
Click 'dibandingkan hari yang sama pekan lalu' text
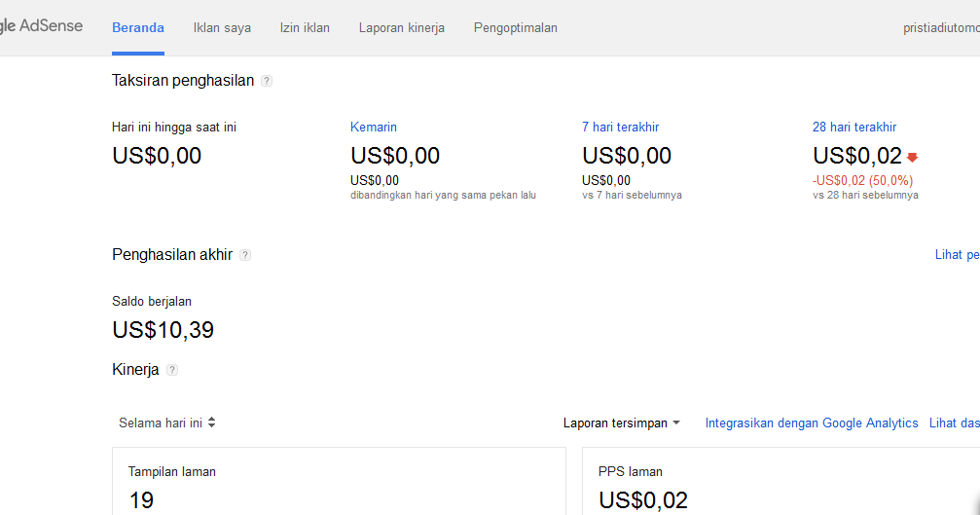coord(443,195)
